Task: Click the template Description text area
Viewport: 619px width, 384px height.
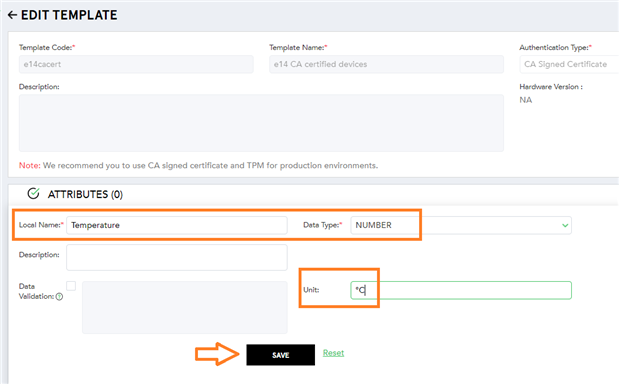Action: (261, 123)
